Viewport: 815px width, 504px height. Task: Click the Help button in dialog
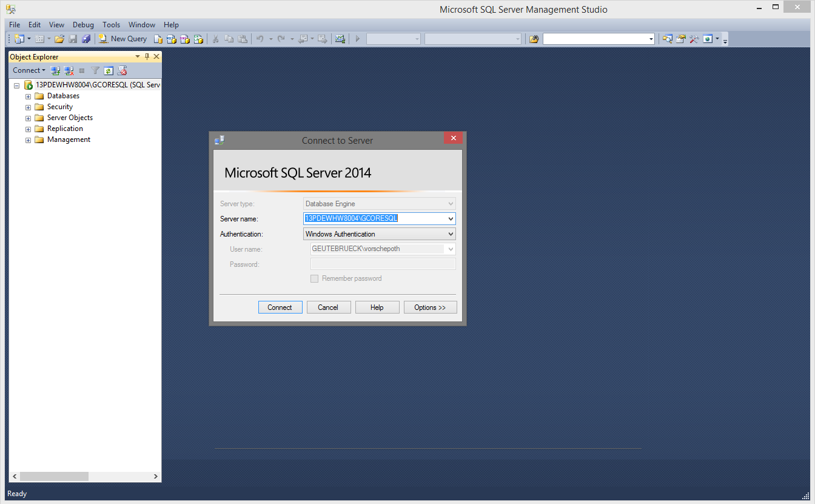tap(377, 307)
